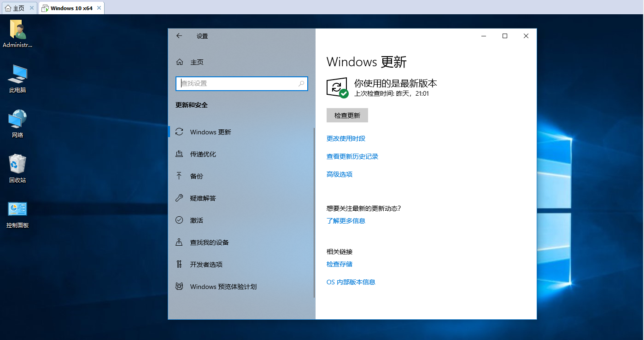Click the update status icon with green check
644x340 pixels.
pyautogui.click(x=338, y=87)
